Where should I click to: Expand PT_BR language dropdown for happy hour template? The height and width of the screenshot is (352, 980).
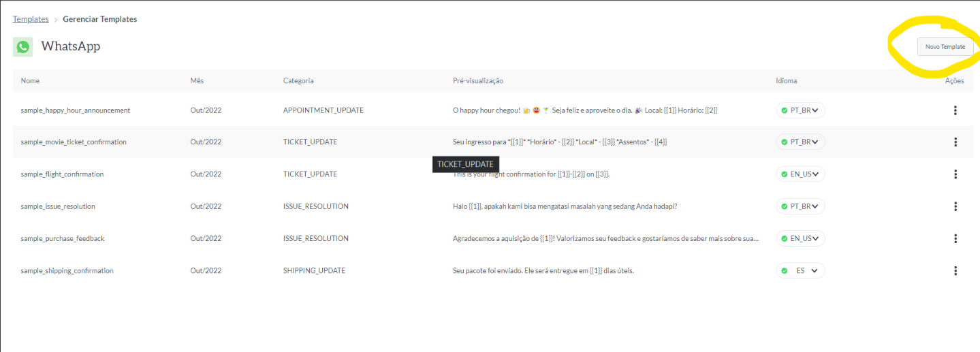[x=801, y=110]
